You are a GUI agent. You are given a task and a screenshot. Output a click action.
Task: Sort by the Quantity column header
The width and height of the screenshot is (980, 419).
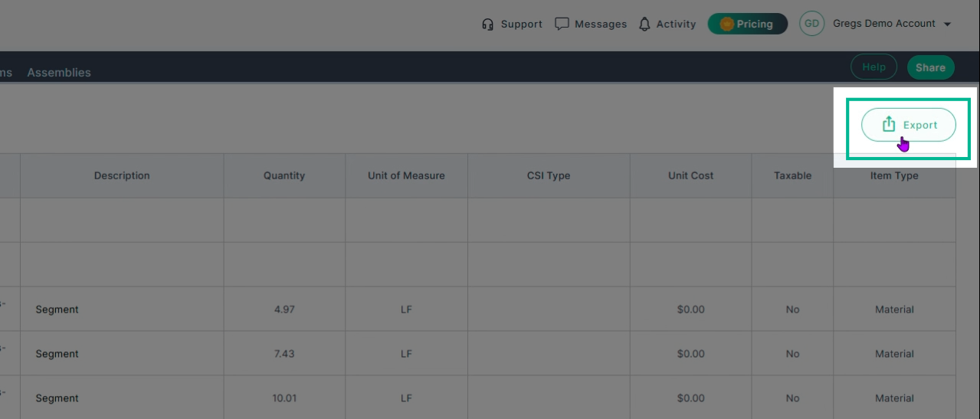tap(284, 175)
